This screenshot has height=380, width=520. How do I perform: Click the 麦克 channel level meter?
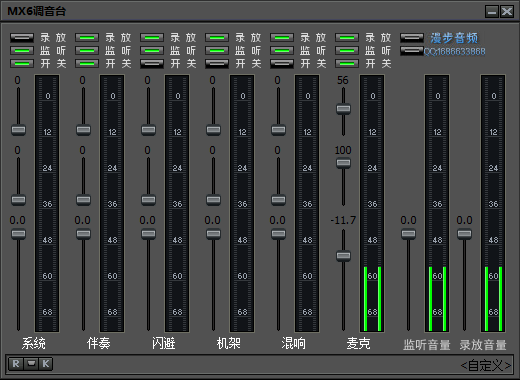372,203
